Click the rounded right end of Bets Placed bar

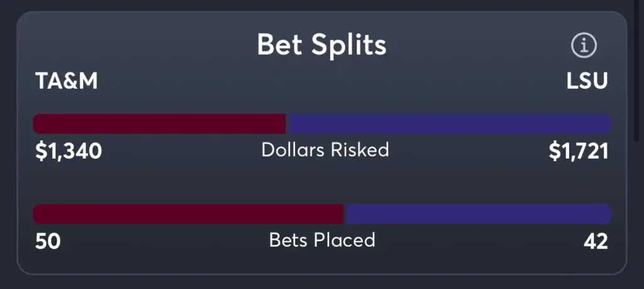[606, 214]
